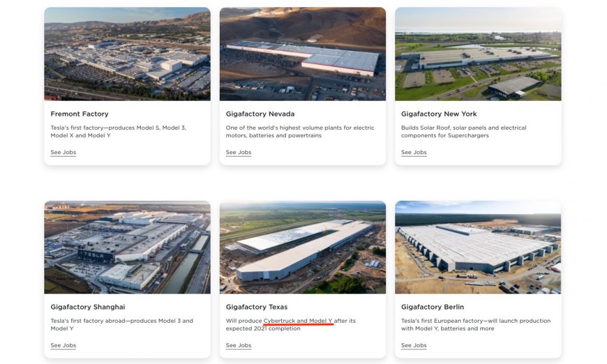Screen dimensions: 607x364
Task: Open See Jobs for Fremont Factory
Action: tap(63, 152)
